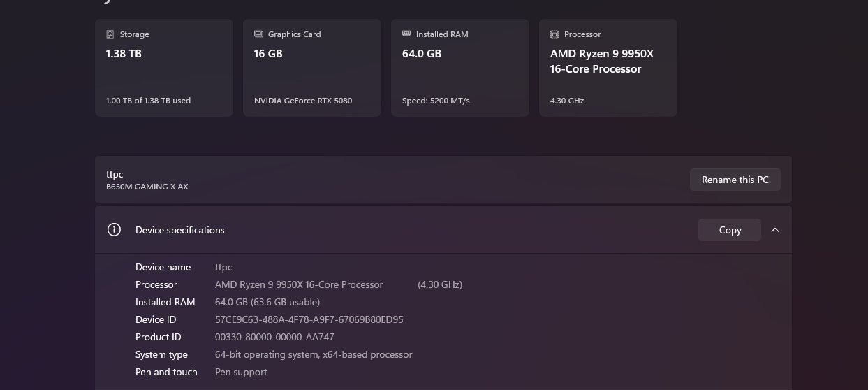Collapse the Device specifications section

(775, 230)
